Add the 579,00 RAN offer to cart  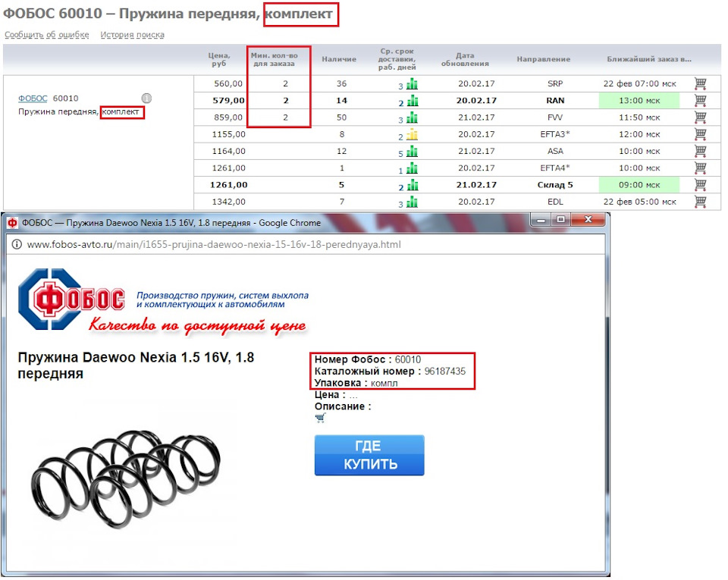(700, 100)
